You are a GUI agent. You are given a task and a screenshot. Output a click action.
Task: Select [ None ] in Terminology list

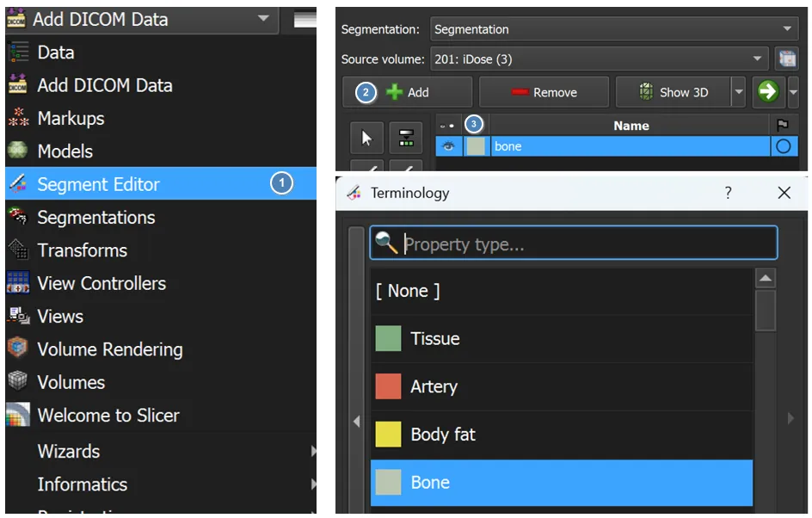click(562, 291)
